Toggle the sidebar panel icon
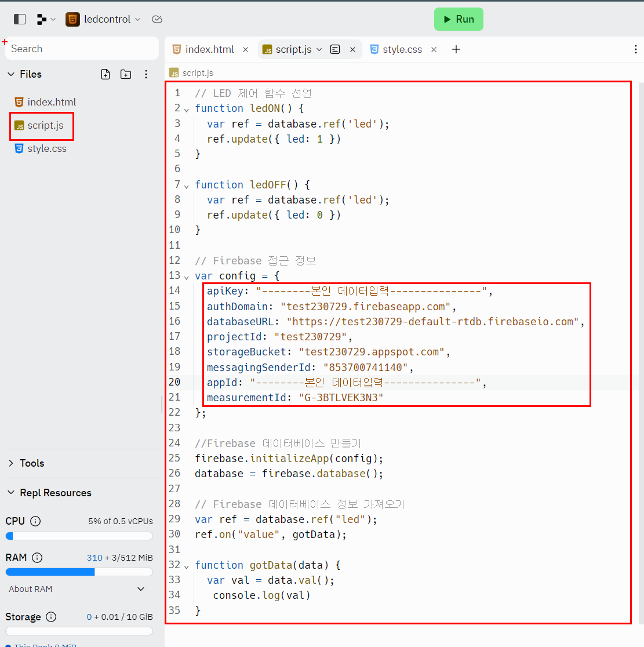The width and height of the screenshot is (644, 647). click(x=19, y=19)
